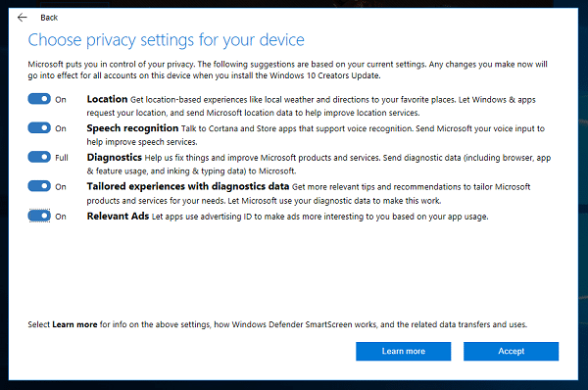Switch the Diagnostics toggle from Full
The image size is (588, 390).
[x=39, y=157]
